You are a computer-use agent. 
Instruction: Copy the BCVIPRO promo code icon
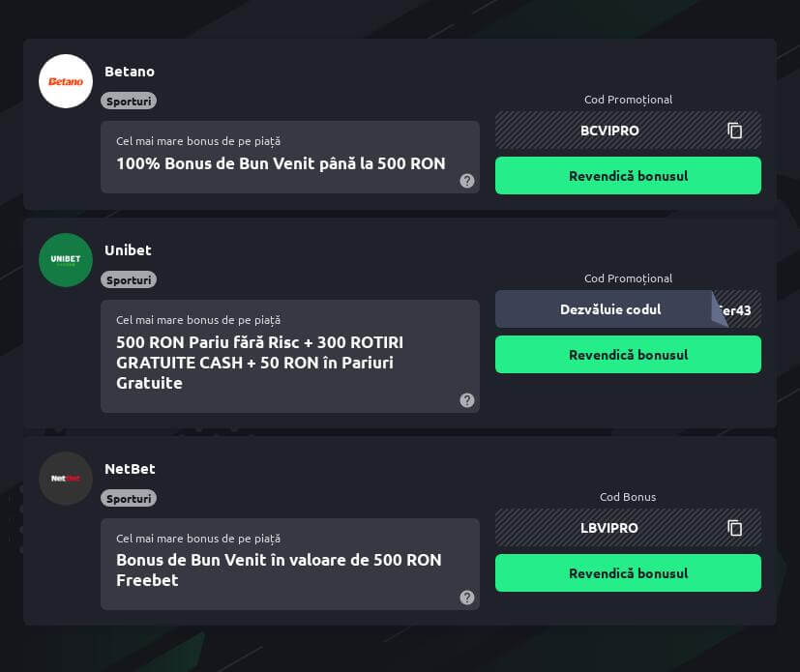tap(734, 131)
